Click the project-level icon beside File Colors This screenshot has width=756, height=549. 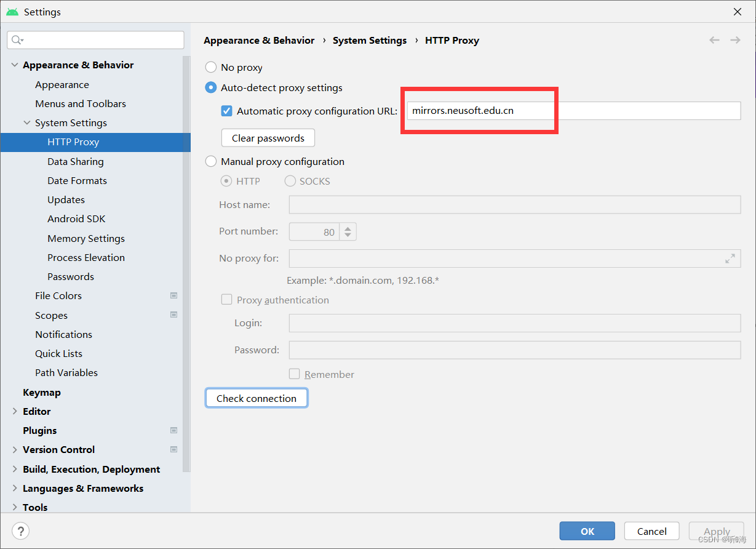174,295
